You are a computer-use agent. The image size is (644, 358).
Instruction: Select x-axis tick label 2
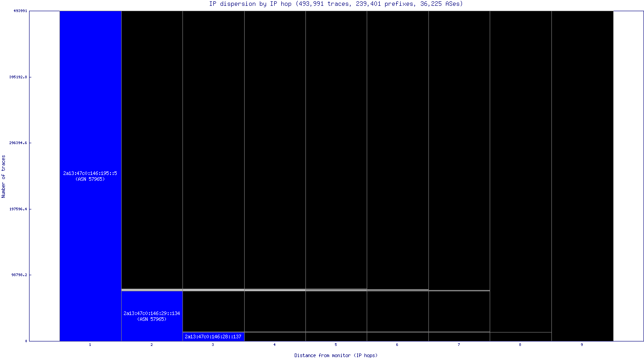click(152, 345)
